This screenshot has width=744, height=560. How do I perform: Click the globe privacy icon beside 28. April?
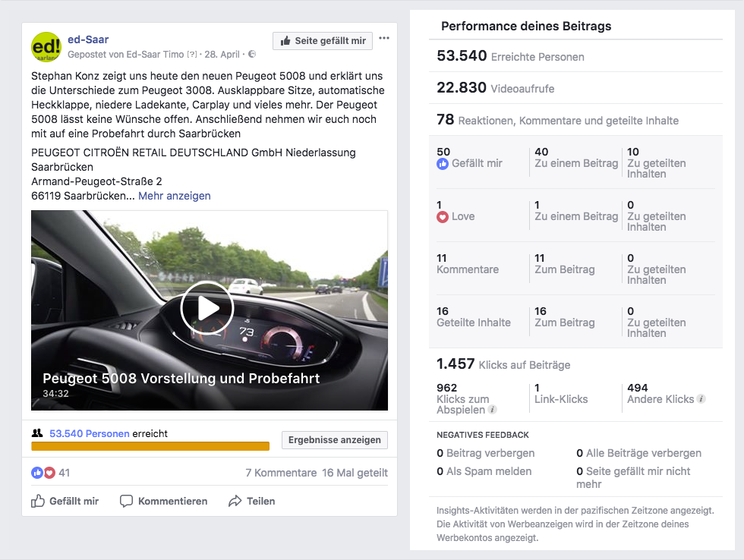coord(252,54)
